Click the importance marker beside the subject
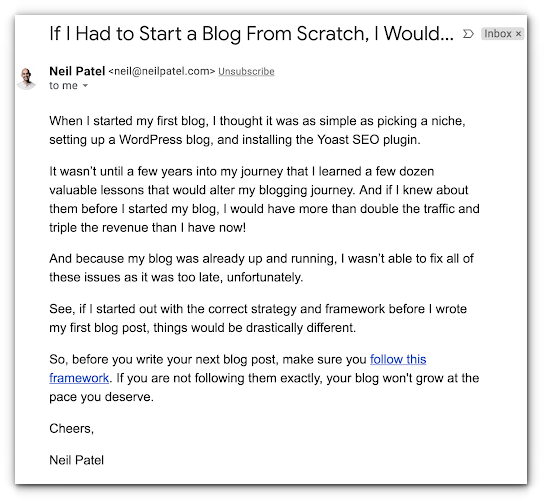Screen dimensions: 544x501 468,34
